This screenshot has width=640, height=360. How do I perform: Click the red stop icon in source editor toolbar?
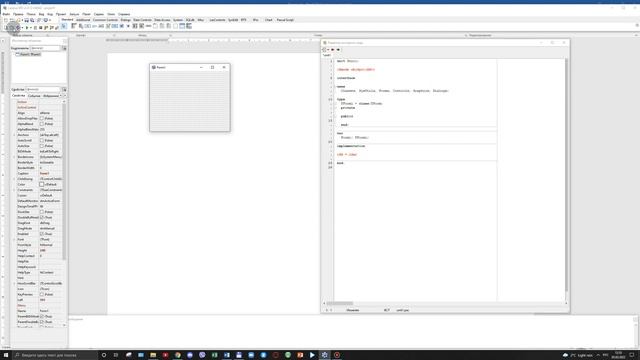click(x=333, y=49)
